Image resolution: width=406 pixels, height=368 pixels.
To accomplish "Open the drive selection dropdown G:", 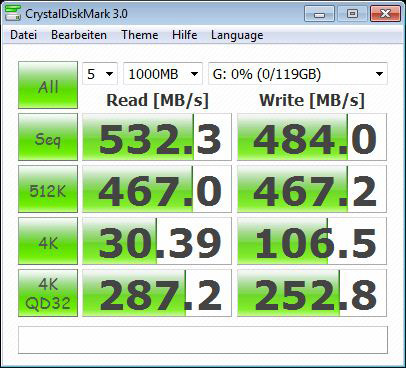I will (298, 74).
